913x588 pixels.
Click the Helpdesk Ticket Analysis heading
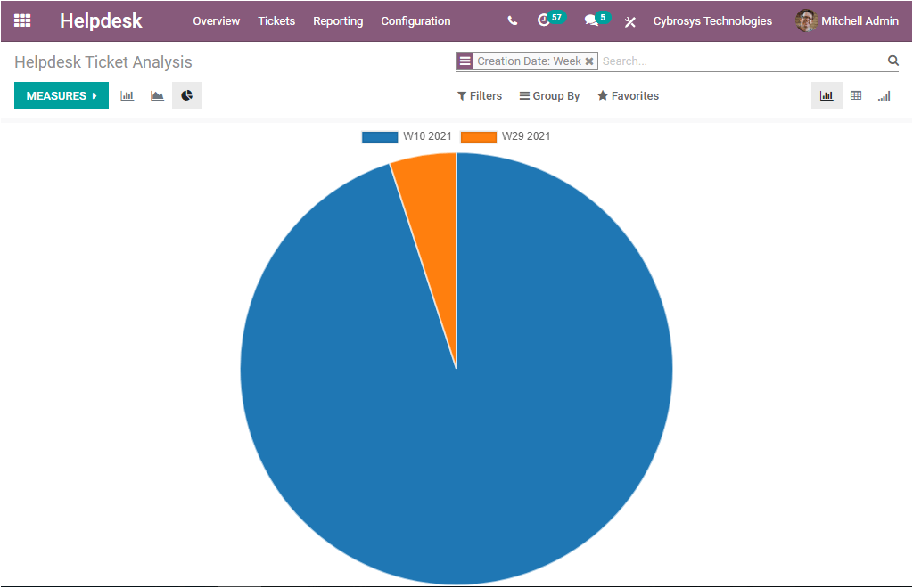[103, 62]
